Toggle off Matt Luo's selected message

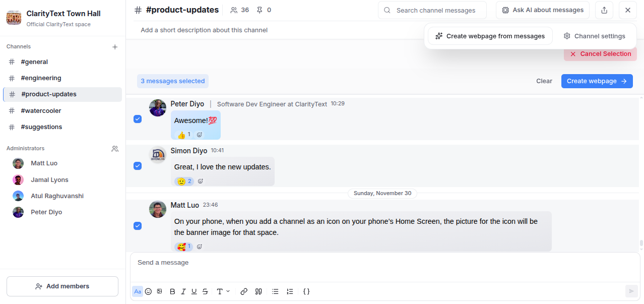click(x=138, y=226)
